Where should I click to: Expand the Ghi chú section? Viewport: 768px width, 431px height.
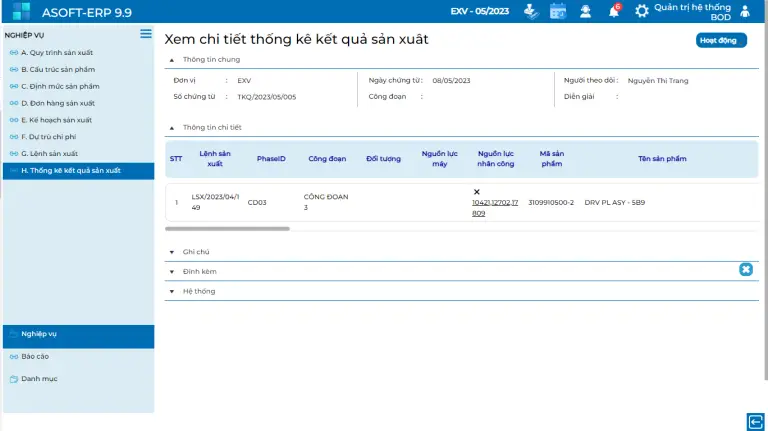tap(171, 253)
